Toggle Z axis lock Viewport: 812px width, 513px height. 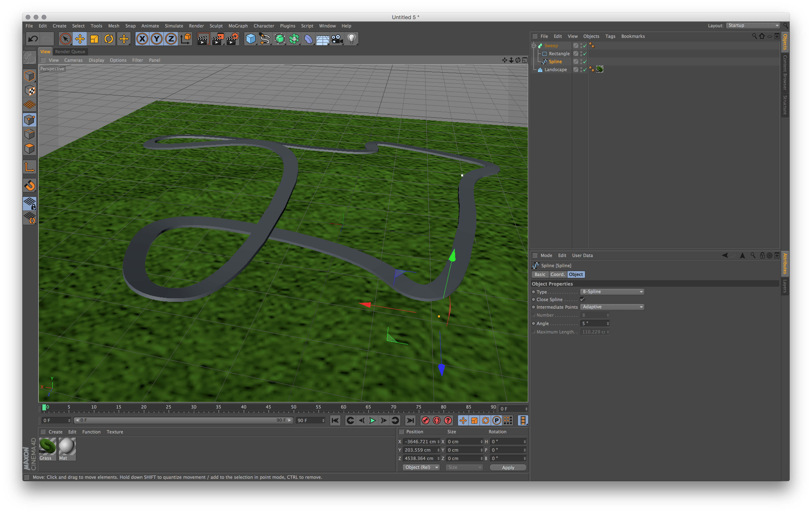(x=171, y=39)
